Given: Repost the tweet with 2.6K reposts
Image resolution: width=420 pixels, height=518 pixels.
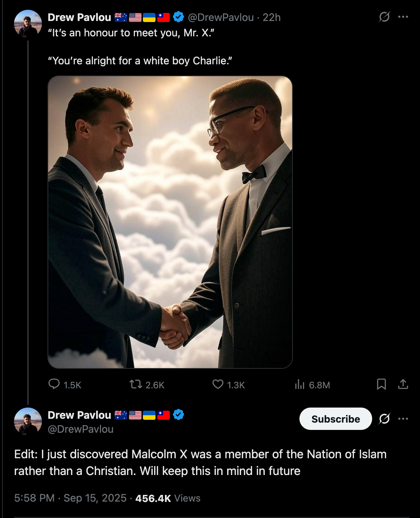Looking at the screenshot, I should point(136,384).
